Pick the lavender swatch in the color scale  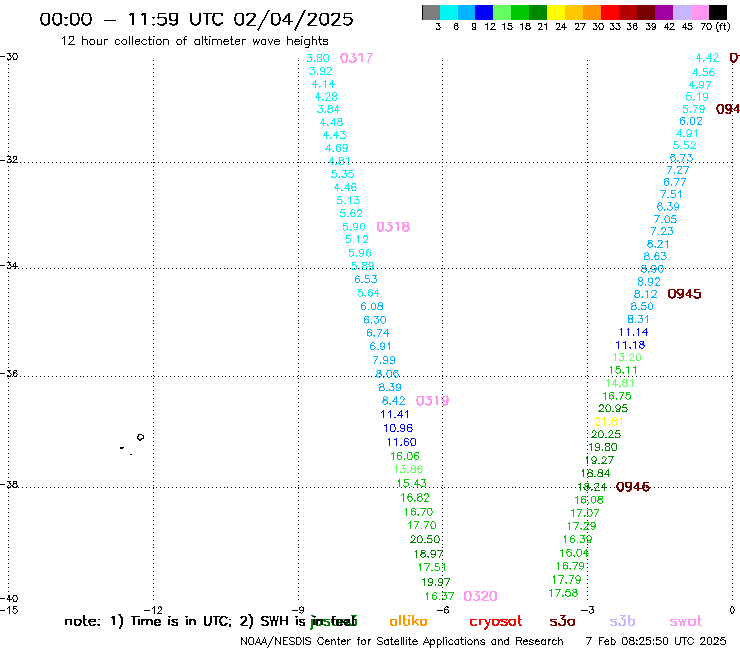tap(682, 12)
